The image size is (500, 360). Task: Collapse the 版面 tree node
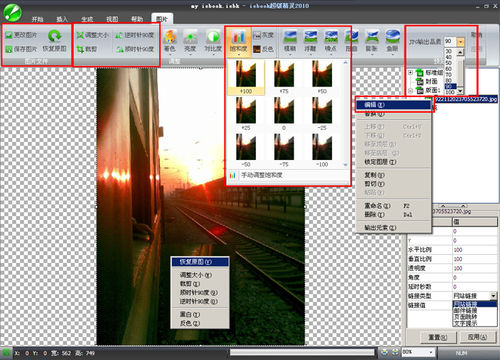click(411, 90)
